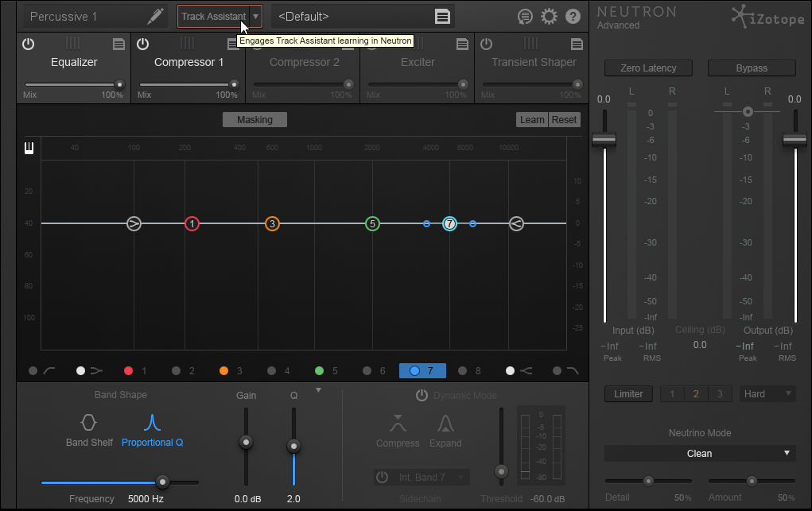
Task: Click the stereo pan knob above output meters
Action: point(748,111)
